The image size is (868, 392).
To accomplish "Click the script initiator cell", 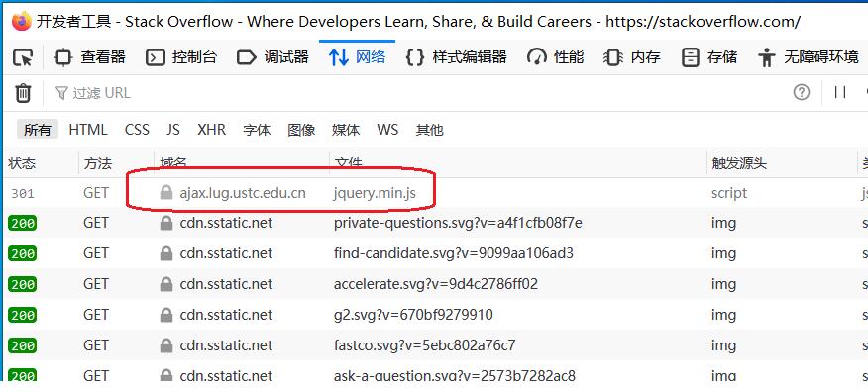I will pos(729,193).
